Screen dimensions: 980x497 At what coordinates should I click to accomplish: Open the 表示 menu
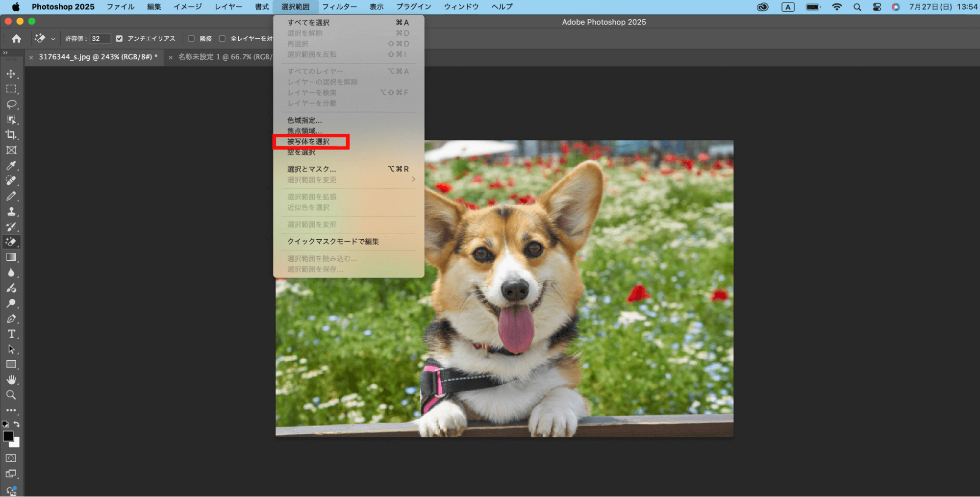(377, 7)
